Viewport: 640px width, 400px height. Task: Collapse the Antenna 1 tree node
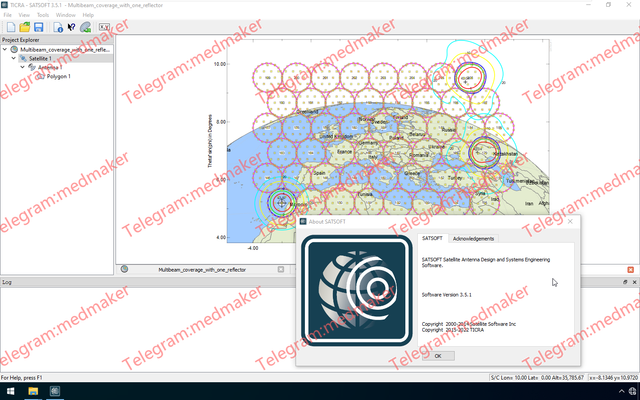click(x=23, y=67)
